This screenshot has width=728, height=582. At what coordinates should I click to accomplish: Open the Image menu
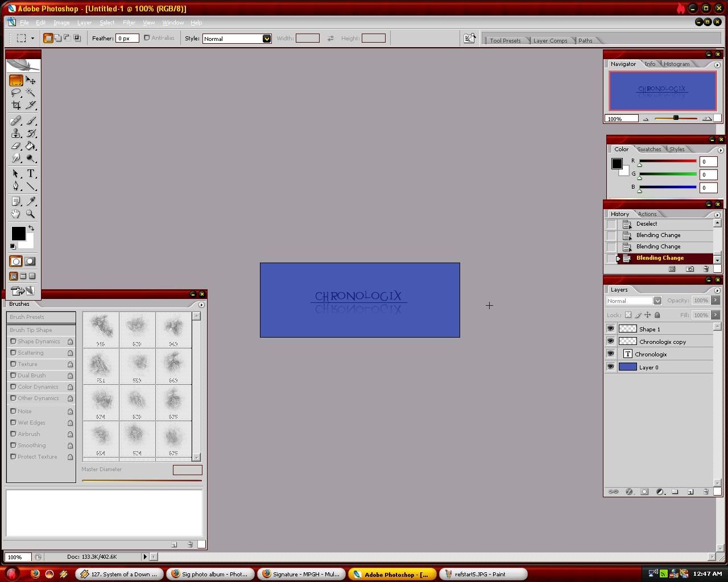pyautogui.click(x=61, y=23)
